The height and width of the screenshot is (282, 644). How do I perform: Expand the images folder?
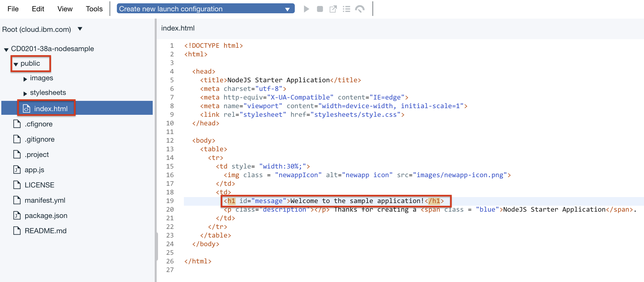[x=25, y=79]
